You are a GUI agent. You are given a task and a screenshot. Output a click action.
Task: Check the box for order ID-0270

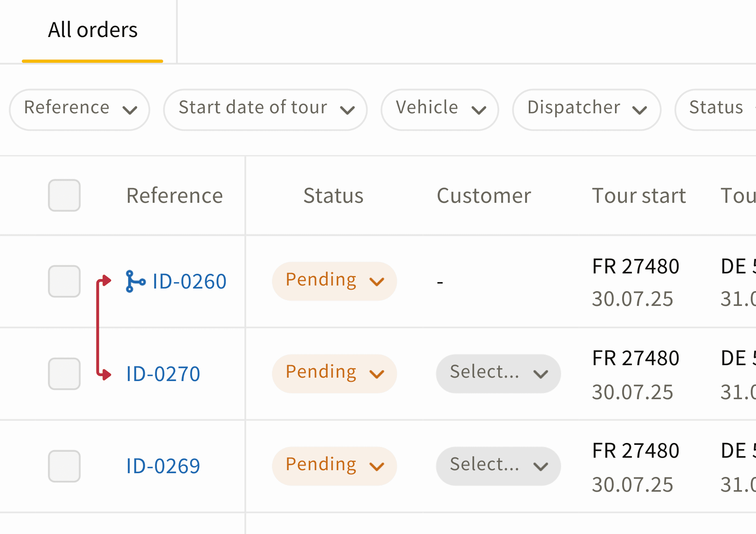tap(64, 374)
